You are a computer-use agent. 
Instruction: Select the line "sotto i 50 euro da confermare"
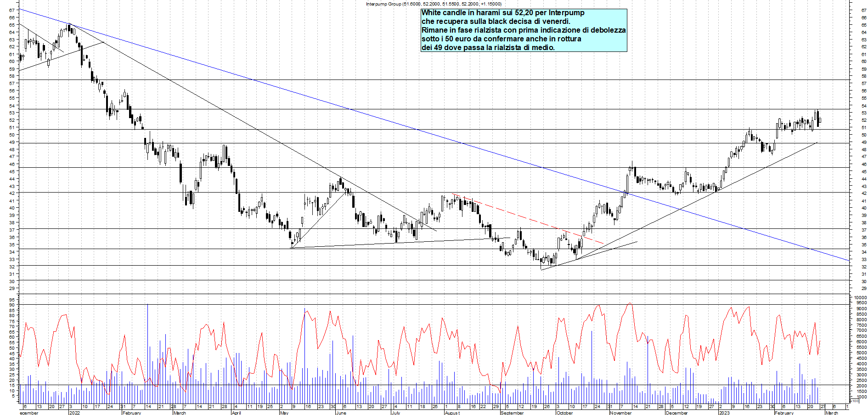(x=502, y=39)
